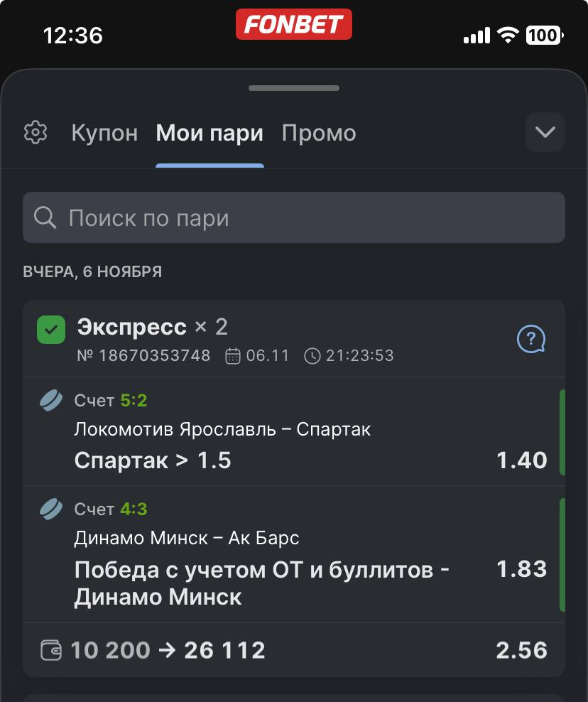Screen dimensions: 588x702
Task: Open the Динамо Минск – Ак Барс match
Action: [x=187, y=538]
